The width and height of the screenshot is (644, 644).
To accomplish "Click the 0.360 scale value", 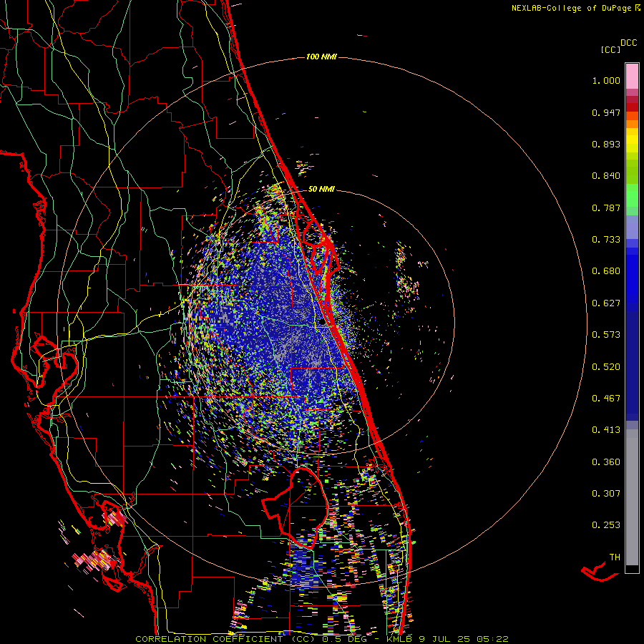I will point(606,462).
